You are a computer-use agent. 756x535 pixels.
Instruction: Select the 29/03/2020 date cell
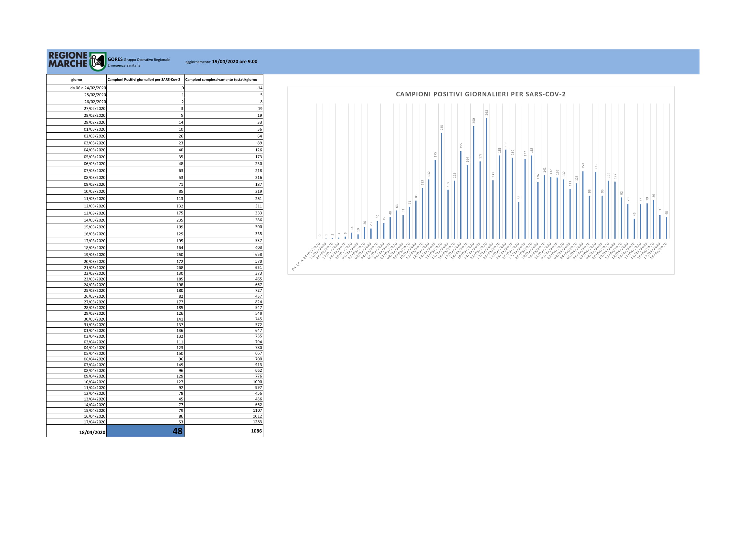coord(76,313)
